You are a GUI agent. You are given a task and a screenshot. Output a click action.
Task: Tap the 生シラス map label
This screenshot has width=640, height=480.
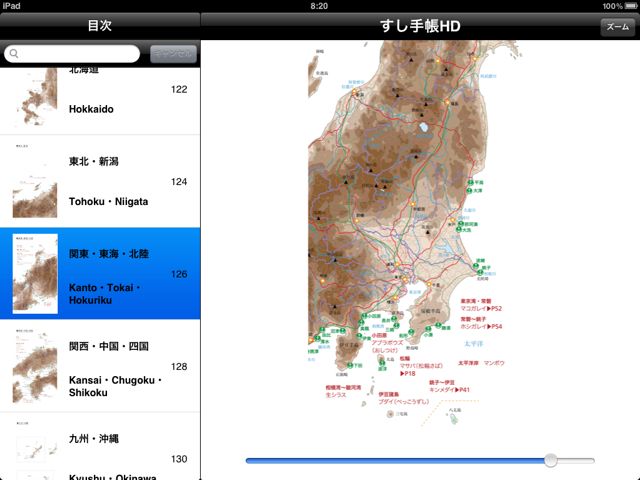(x=336, y=395)
